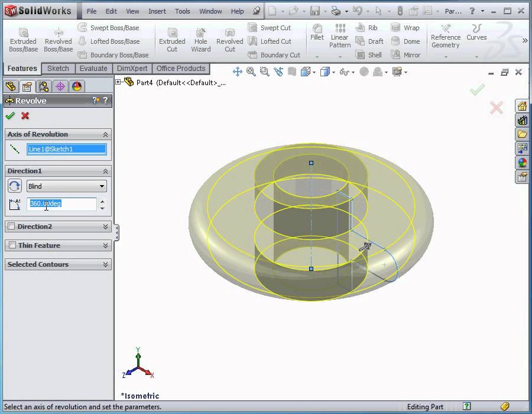
Task: Open the Curves tools
Action: coord(476,33)
